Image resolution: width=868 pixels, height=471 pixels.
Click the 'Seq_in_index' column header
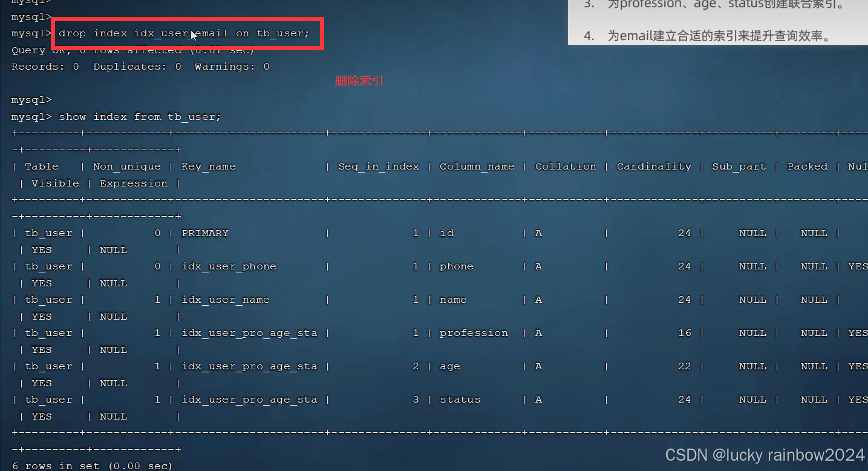tap(379, 166)
